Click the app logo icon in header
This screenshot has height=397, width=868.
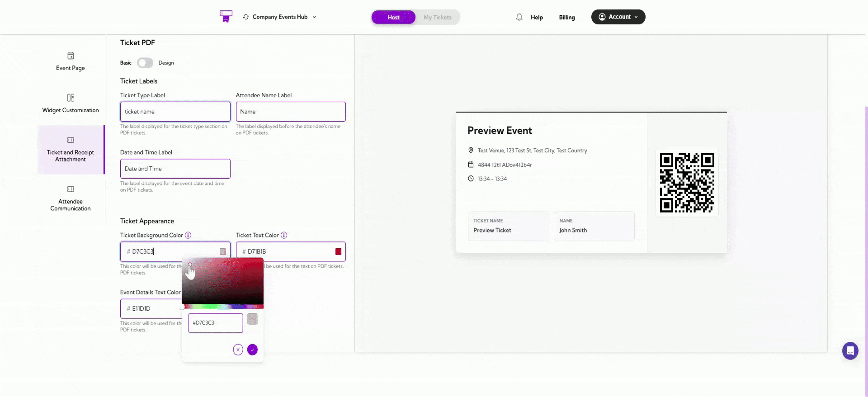click(x=226, y=16)
